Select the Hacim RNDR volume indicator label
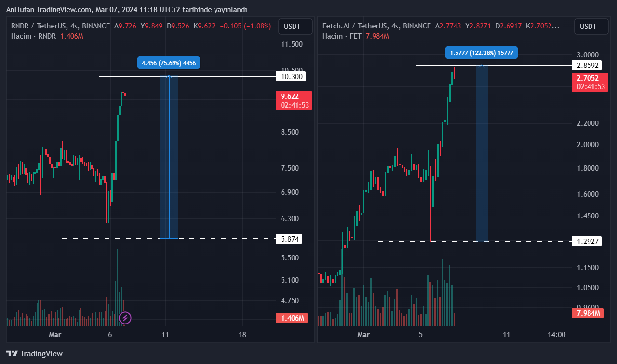 (33, 36)
